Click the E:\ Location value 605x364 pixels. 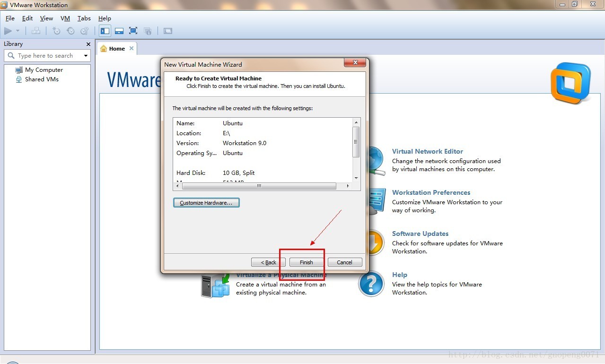(x=226, y=133)
